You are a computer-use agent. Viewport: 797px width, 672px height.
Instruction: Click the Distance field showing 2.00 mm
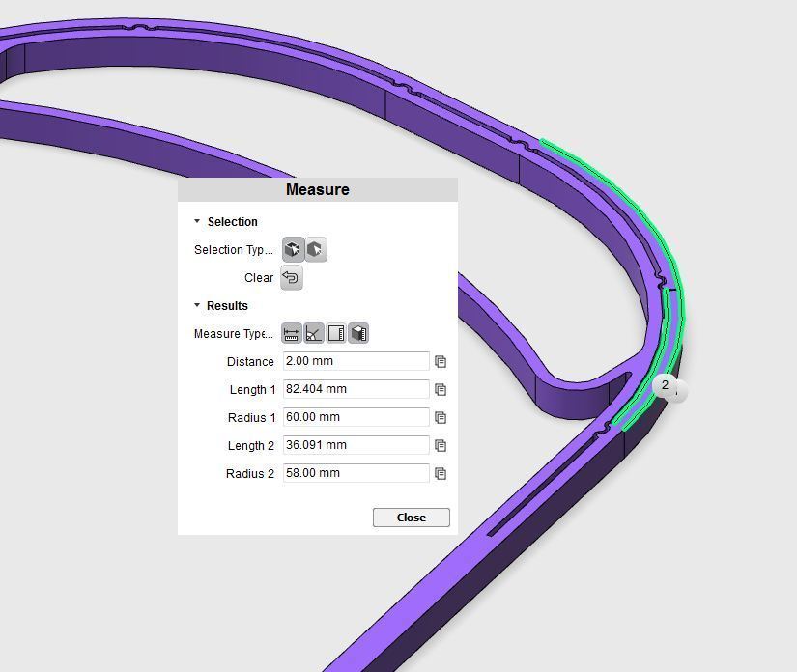[356, 361]
